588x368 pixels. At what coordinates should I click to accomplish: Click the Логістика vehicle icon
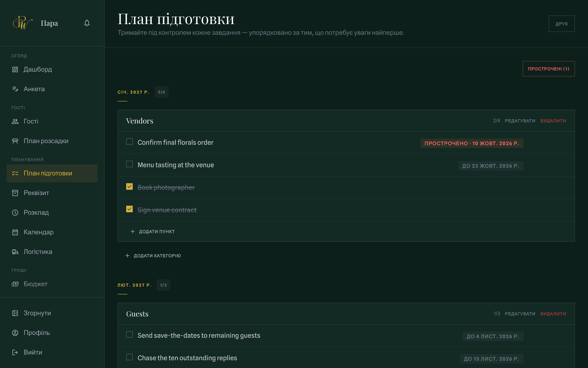pyautogui.click(x=15, y=252)
